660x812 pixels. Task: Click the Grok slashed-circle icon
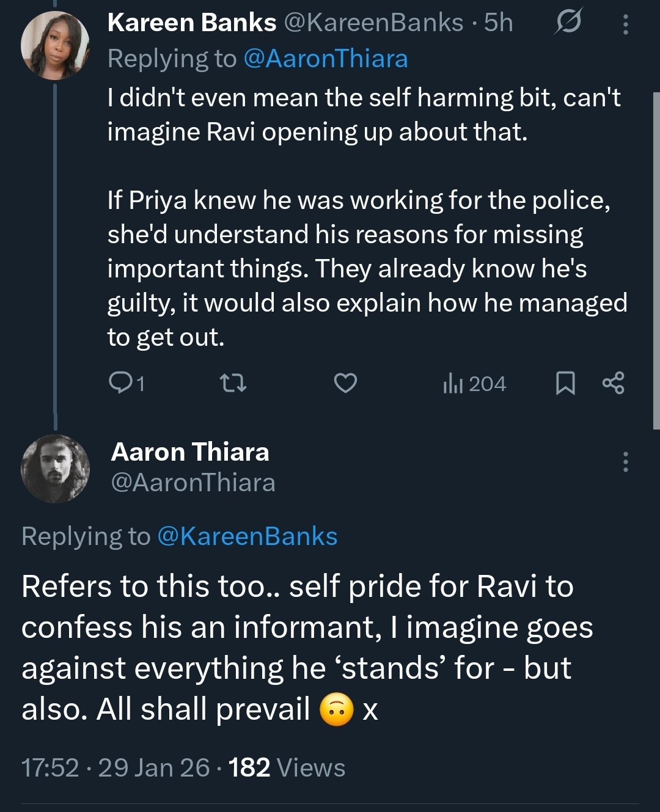568,23
